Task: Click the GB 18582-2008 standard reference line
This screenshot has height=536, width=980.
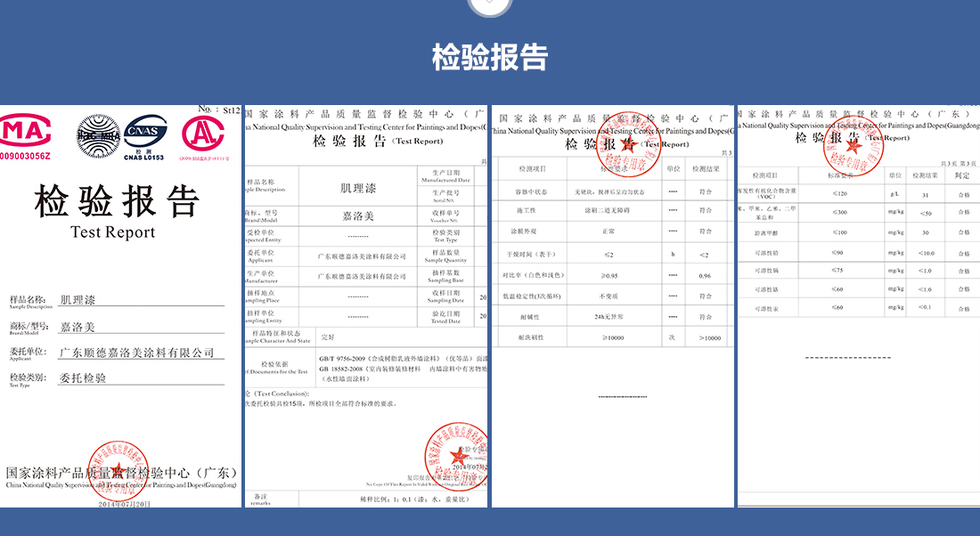Action: (x=403, y=369)
